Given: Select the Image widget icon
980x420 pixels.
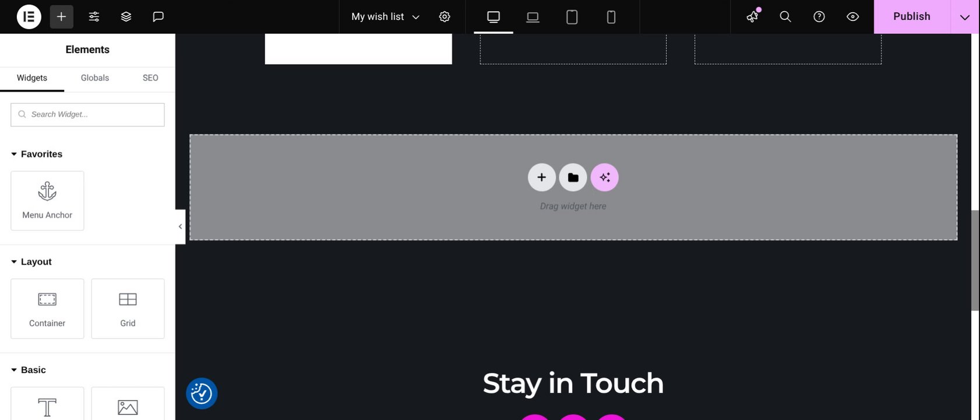Looking at the screenshot, I should pyautogui.click(x=128, y=404).
